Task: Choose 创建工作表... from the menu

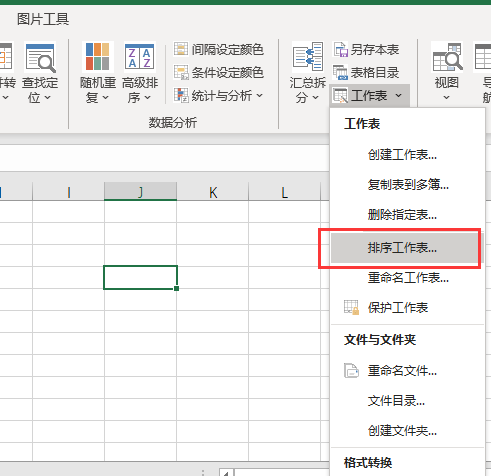Action: pos(407,155)
